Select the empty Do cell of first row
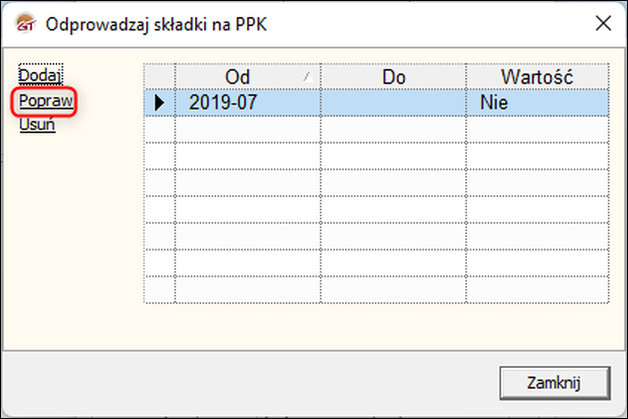The height and width of the screenshot is (419, 628). [x=393, y=103]
